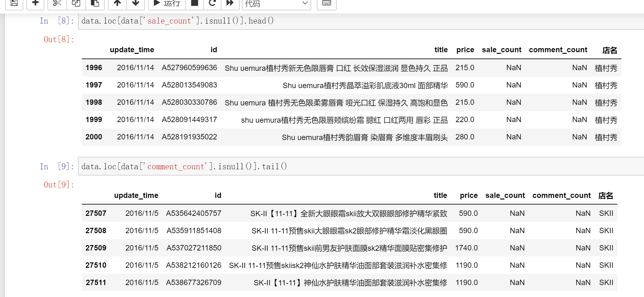Click id cell A527960599636
Image resolution: width=644 pixels, height=297 pixels.
tap(189, 68)
